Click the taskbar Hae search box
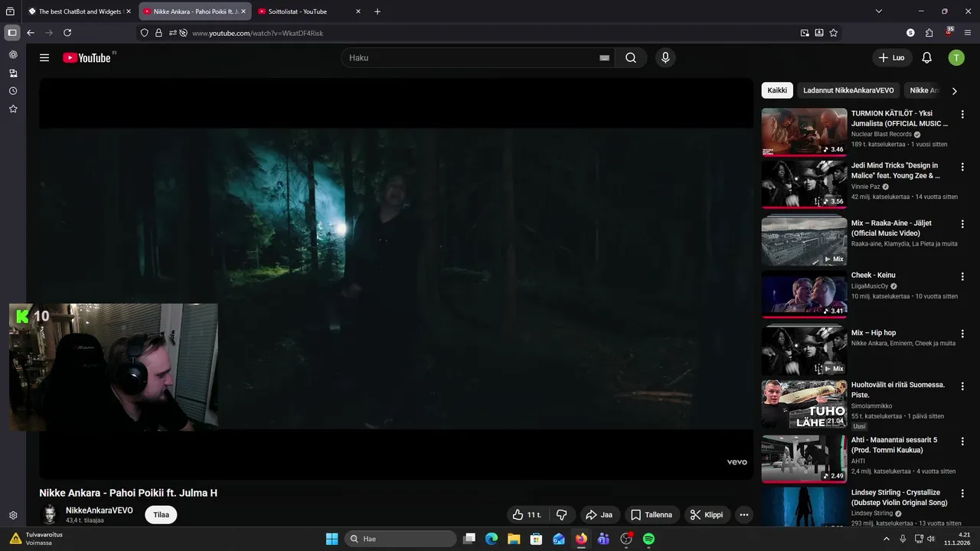The image size is (980, 551). tap(400, 539)
